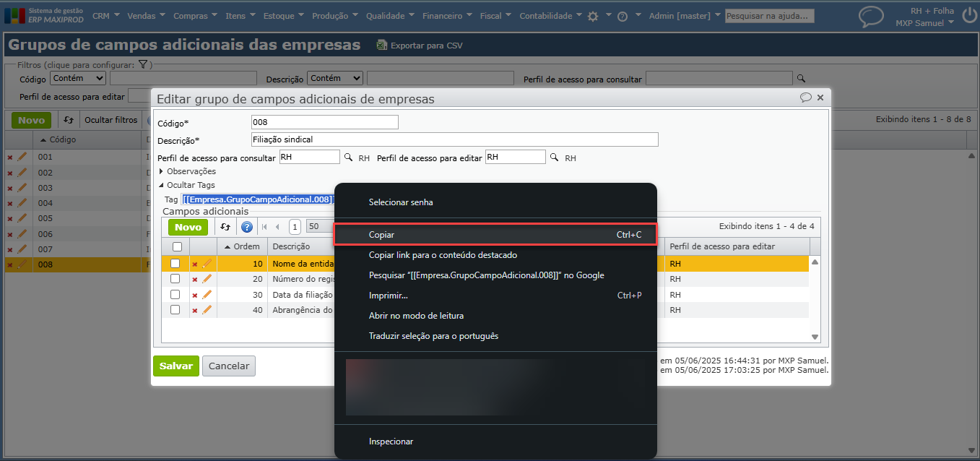
Task: Click the Exportar para CSV icon
Action: (x=382, y=45)
